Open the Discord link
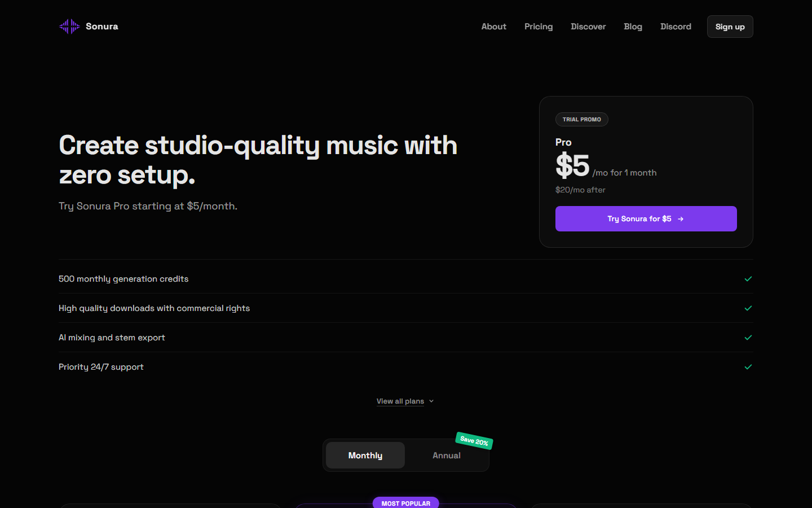The height and width of the screenshot is (508, 812). pyautogui.click(x=676, y=26)
